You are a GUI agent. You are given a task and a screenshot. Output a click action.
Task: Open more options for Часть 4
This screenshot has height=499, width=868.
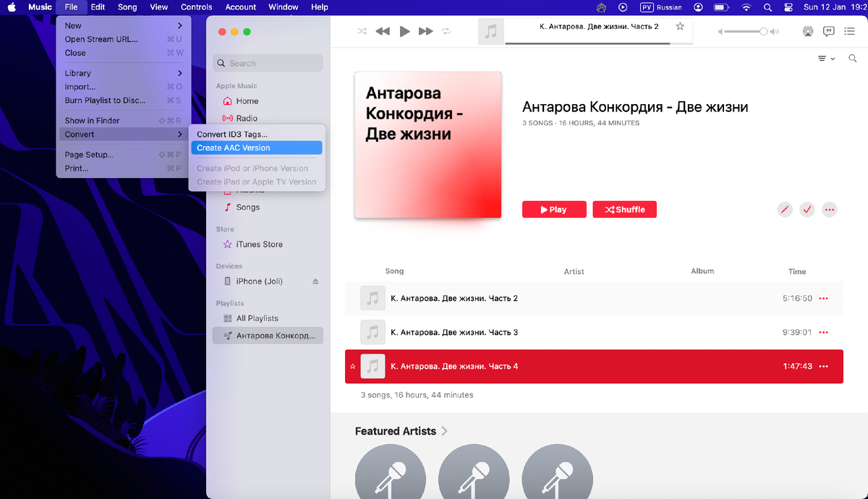pos(823,367)
